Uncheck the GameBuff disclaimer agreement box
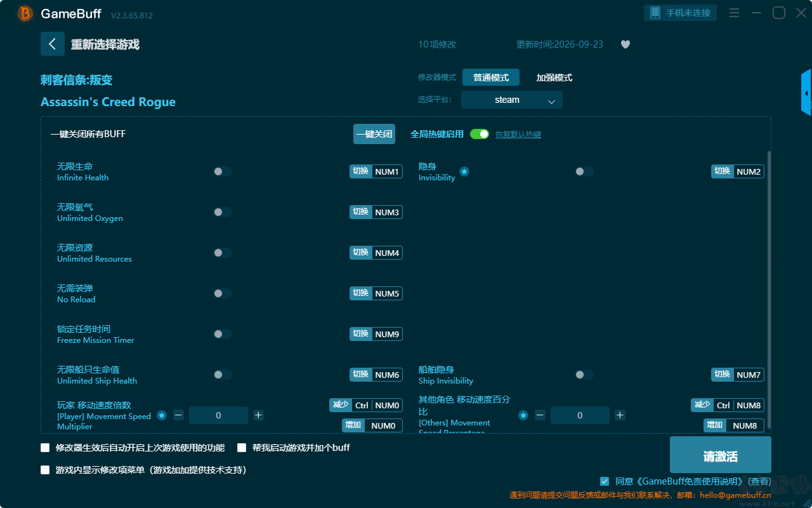This screenshot has width=812, height=508. [605, 481]
